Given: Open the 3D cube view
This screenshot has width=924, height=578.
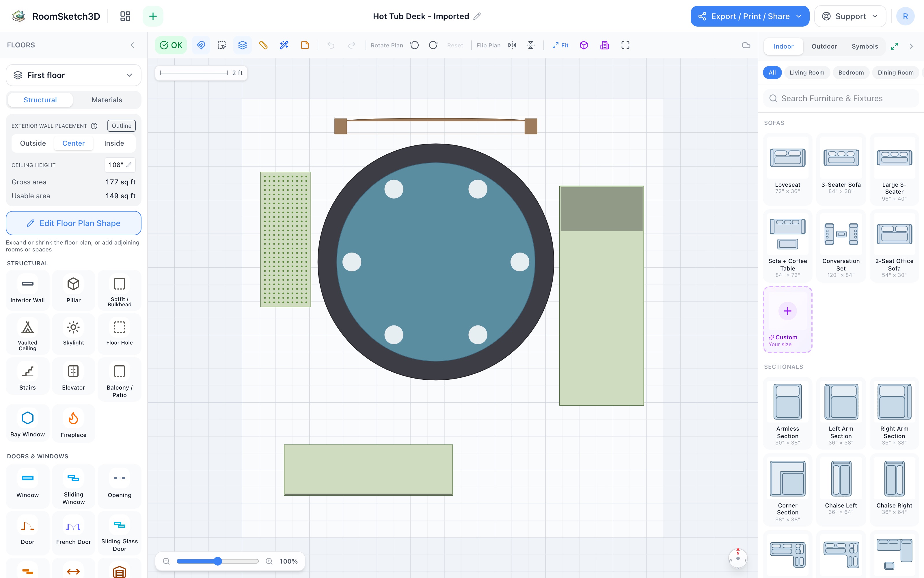Looking at the screenshot, I should [584, 45].
